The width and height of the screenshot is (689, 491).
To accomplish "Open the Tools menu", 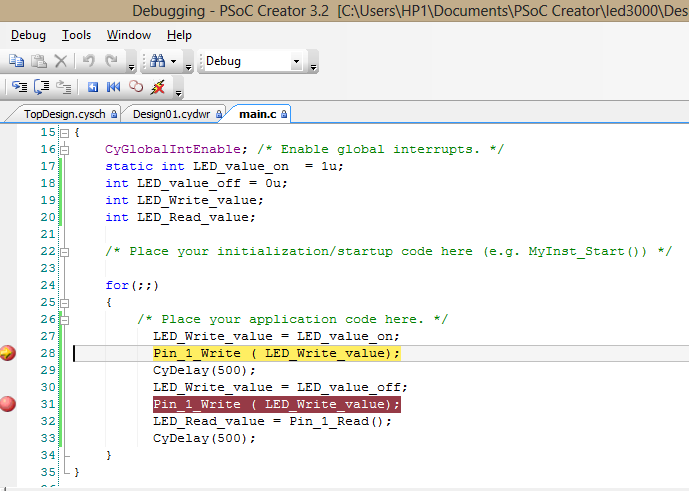I will click(x=76, y=35).
